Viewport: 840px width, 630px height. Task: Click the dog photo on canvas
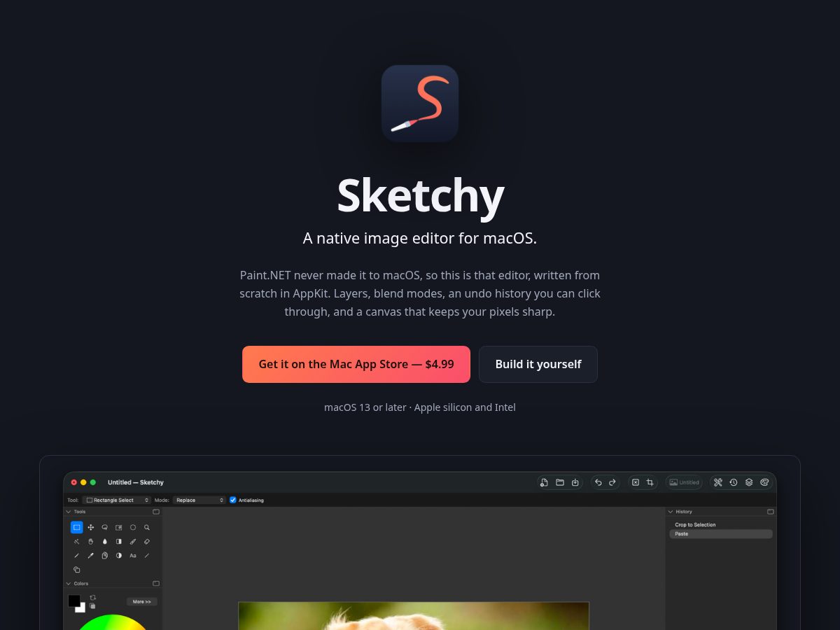[x=414, y=616]
